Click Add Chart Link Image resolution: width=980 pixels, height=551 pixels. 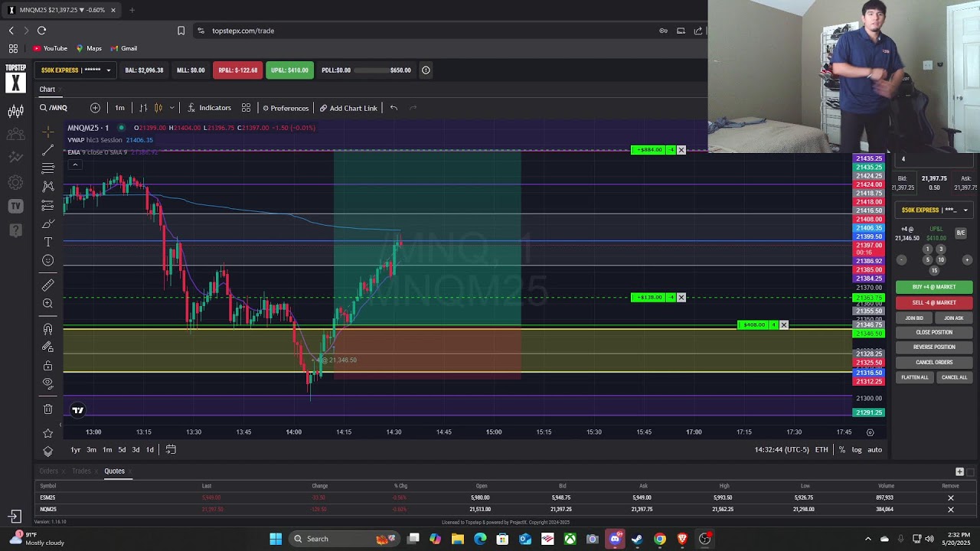348,108
